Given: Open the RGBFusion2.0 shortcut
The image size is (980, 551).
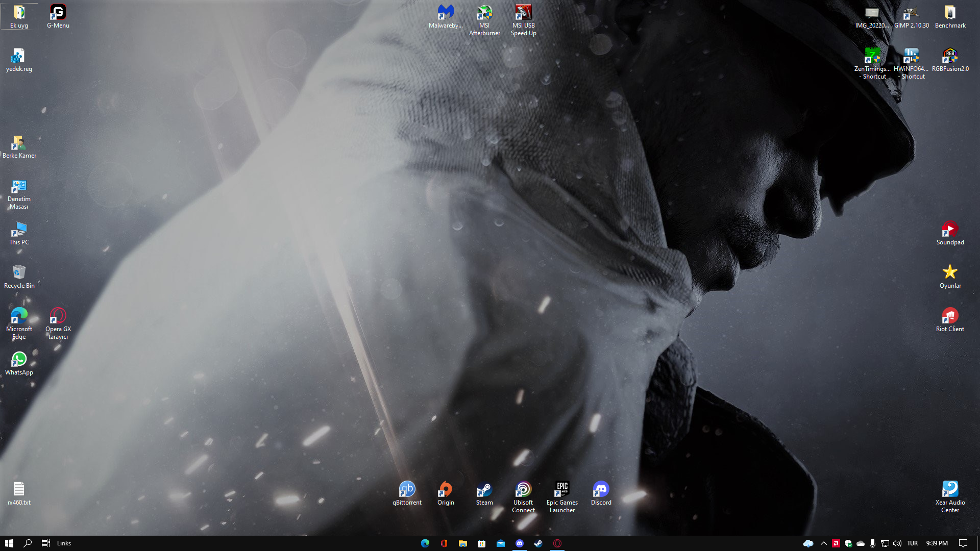Looking at the screenshot, I should (950, 60).
